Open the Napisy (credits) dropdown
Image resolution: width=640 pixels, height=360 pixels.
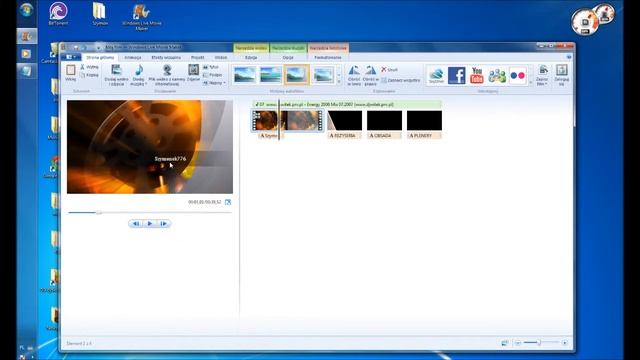214,83
